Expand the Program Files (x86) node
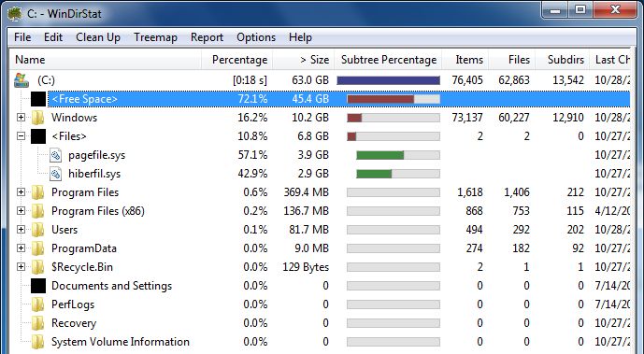 pos(21,211)
